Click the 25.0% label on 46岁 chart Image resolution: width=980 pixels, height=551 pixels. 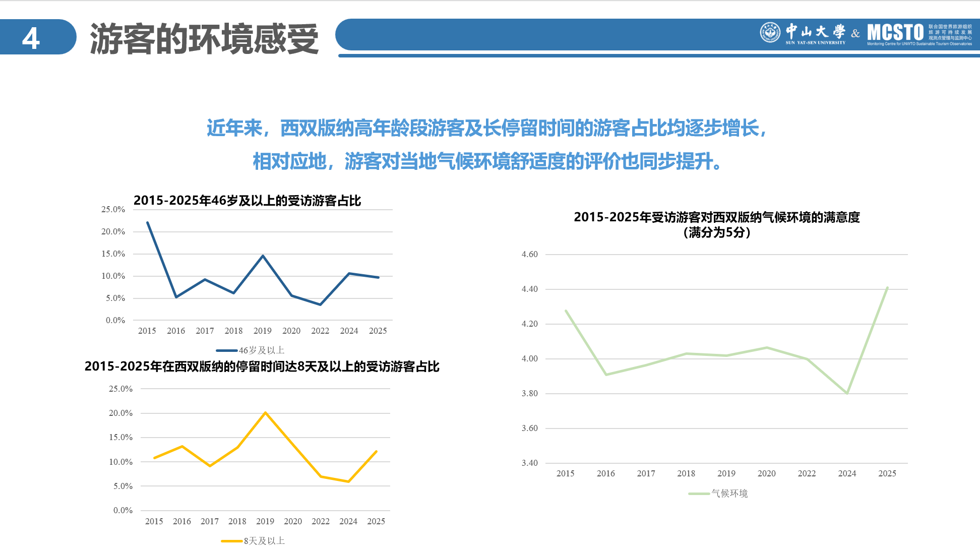(x=113, y=210)
